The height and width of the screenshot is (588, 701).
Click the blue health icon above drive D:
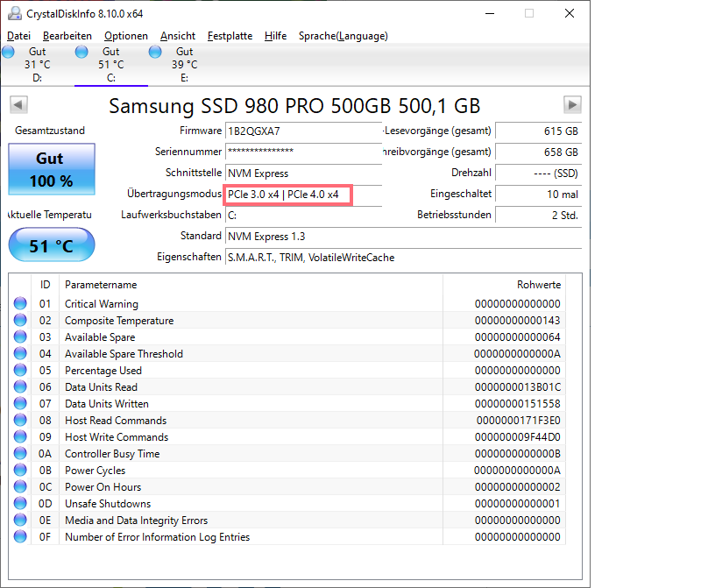[x=9, y=52]
